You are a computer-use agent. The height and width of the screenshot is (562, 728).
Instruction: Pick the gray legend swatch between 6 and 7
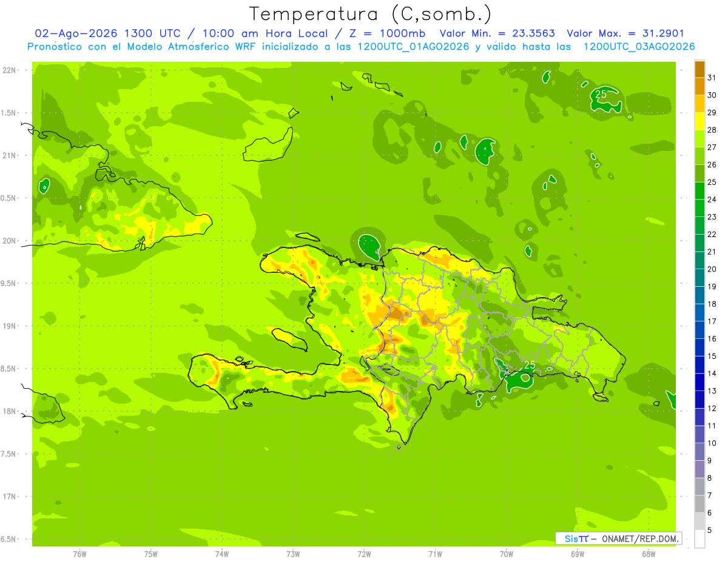tap(699, 504)
